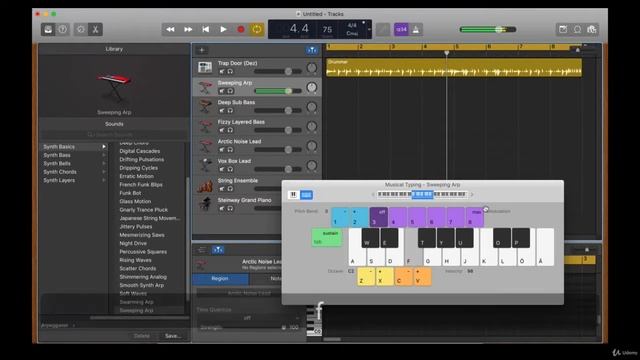
Task: Open the Quick Help question-mark button
Action: click(62, 29)
